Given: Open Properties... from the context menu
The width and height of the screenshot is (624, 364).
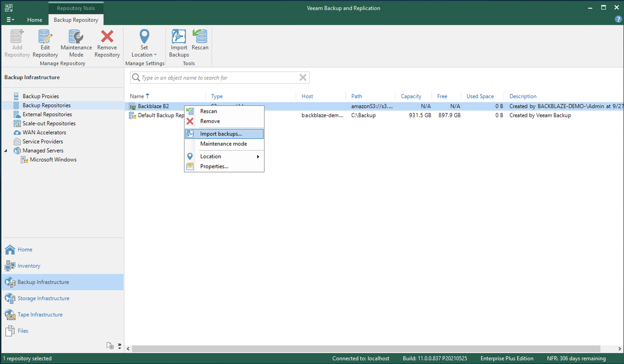Looking at the screenshot, I should (224, 166).
